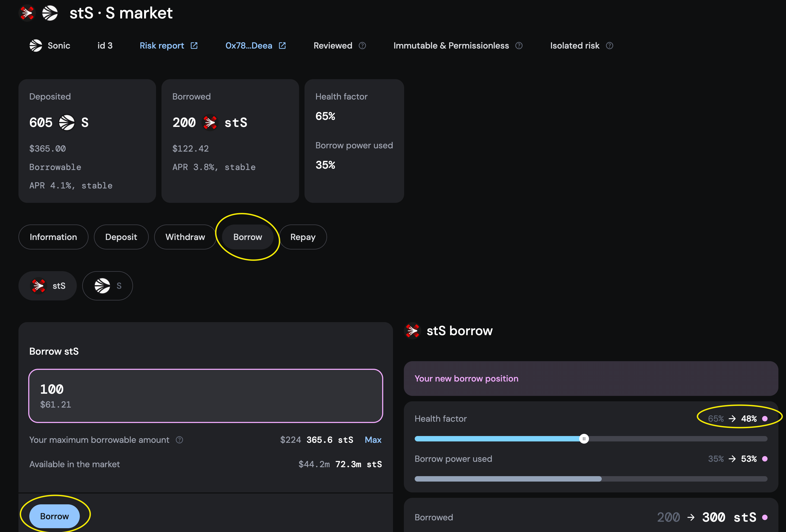Open the Information tab
This screenshot has height=532, width=786.
click(x=53, y=237)
